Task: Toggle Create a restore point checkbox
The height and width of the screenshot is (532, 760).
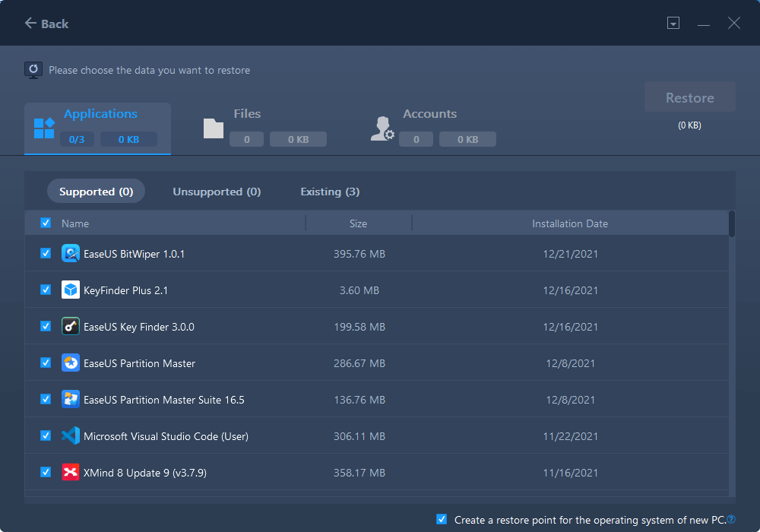Action: pos(442,519)
